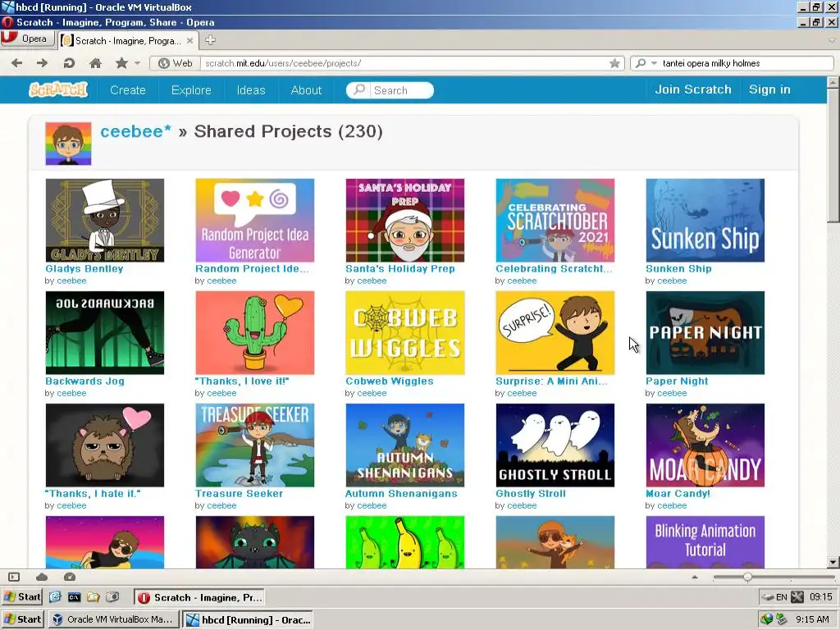Open the Sunken Ship project thumbnail

(705, 220)
